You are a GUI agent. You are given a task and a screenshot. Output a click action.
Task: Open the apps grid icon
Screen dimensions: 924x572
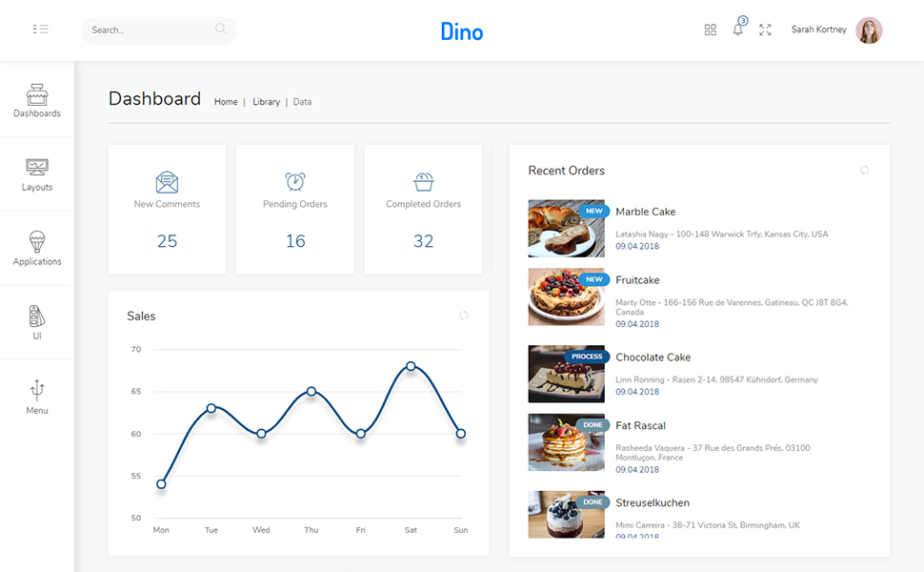point(710,30)
